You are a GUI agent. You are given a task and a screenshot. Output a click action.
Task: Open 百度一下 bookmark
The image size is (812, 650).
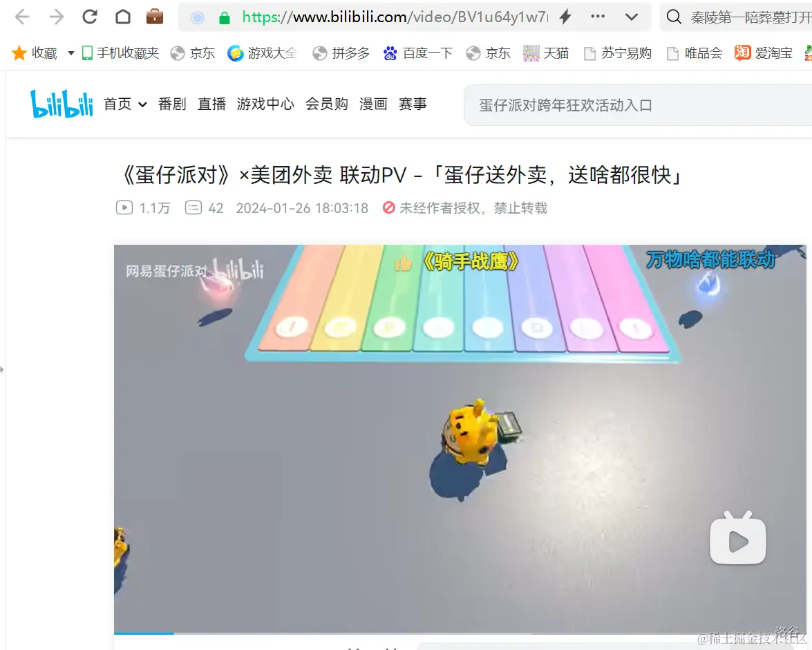pos(418,53)
